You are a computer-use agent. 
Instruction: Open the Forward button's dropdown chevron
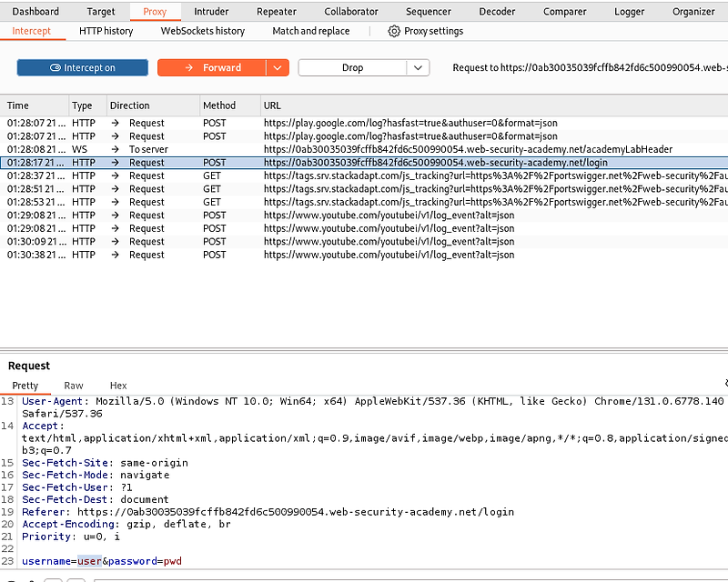coord(278,66)
